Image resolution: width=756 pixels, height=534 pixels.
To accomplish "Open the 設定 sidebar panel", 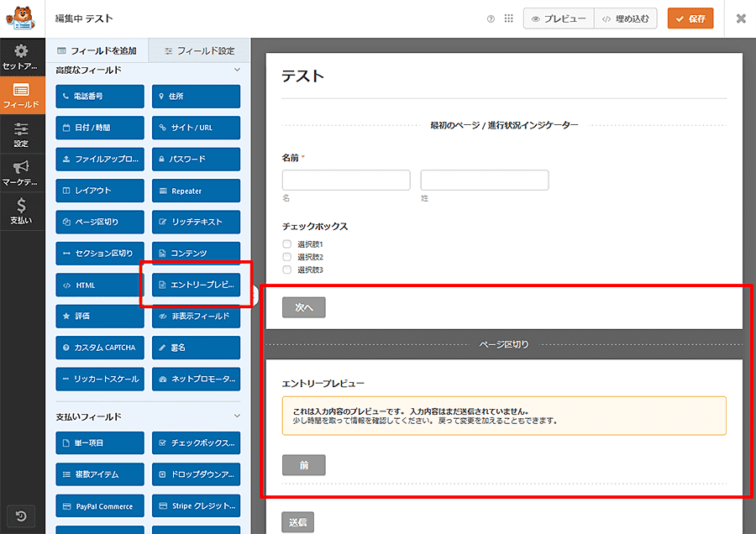I will [x=22, y=134].
